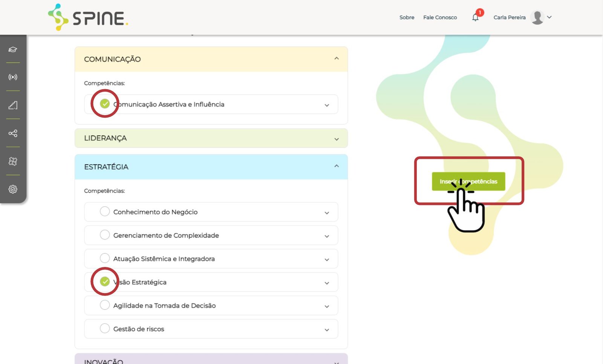Open the broadcast signal sidebar icon

[13, 77]
